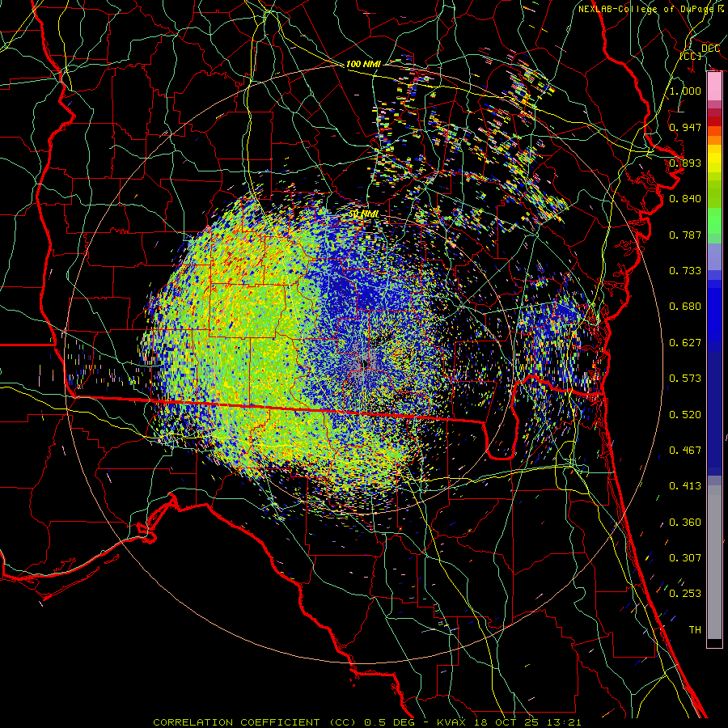Image resolution: width=728 pixels, height=728 pixels.
Task: Click the 0.413 legend value
Action: coord(685,486)
